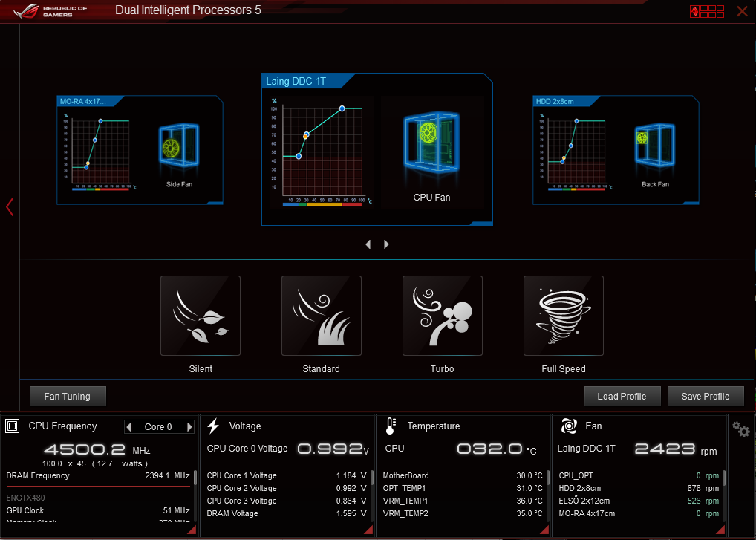Click the CPU Core 1 Voltage row
This screenshot has height=540, width=756.
[287, 475]
